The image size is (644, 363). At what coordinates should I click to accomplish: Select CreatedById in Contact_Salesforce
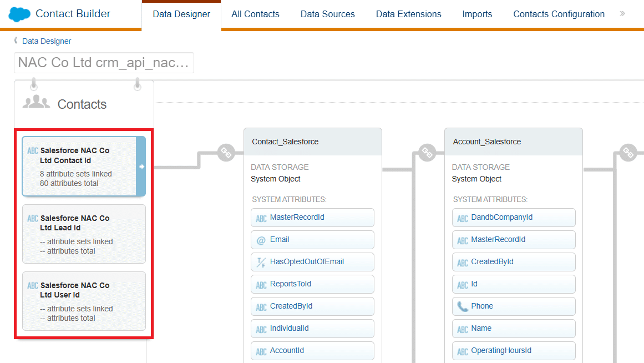click(312, 306)
